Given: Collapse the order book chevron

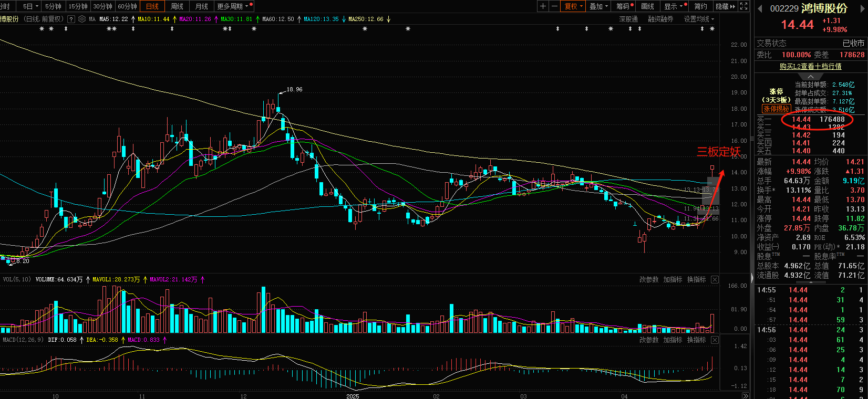Looking at the screenshot, I should coord(810,77).
